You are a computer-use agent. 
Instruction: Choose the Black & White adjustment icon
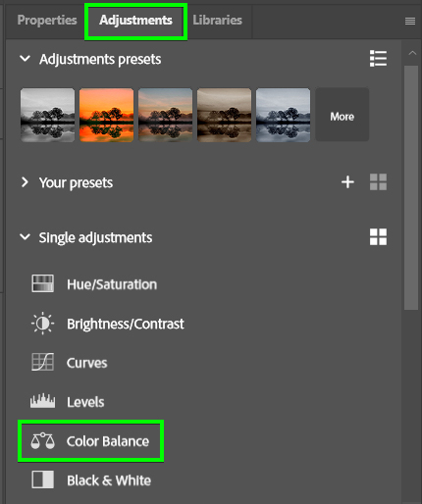[x=42, y=479]
